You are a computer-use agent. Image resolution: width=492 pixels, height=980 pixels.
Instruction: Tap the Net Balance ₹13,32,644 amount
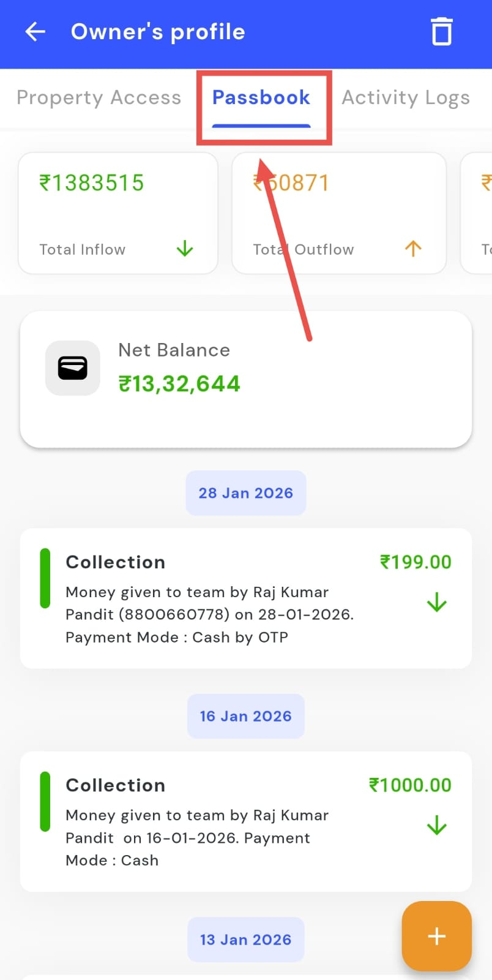point(179,384)
